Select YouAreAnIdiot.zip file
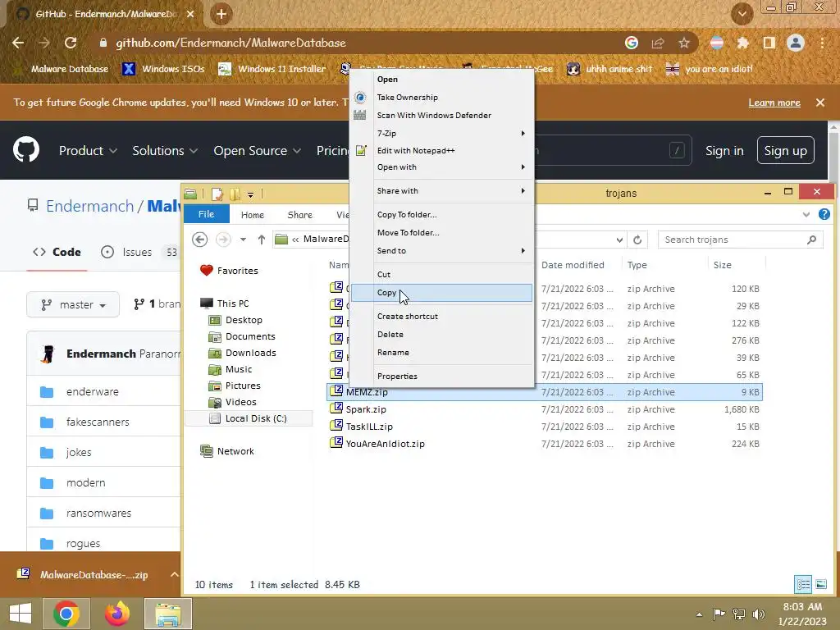This screenshot has height=630, width=840. pos(386,444)
